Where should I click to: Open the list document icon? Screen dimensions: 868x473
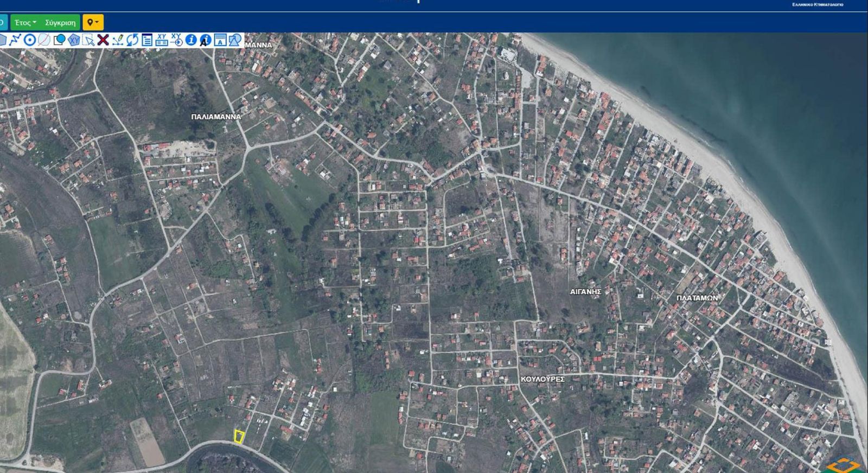(147, 40)
